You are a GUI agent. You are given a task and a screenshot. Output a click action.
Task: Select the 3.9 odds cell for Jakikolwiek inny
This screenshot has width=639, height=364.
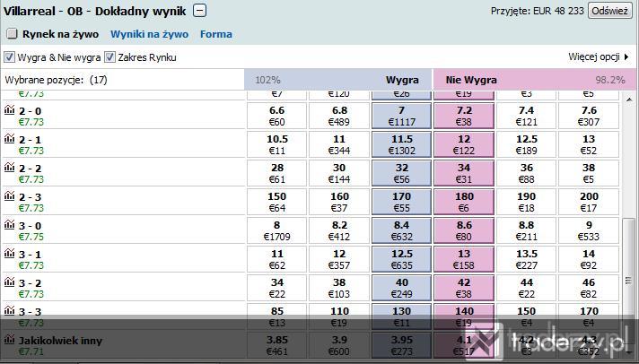coord(339,346)
